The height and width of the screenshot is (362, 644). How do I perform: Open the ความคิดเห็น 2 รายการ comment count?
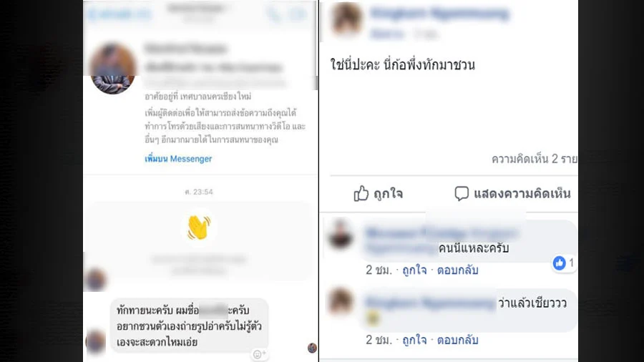tap(535, 159)
